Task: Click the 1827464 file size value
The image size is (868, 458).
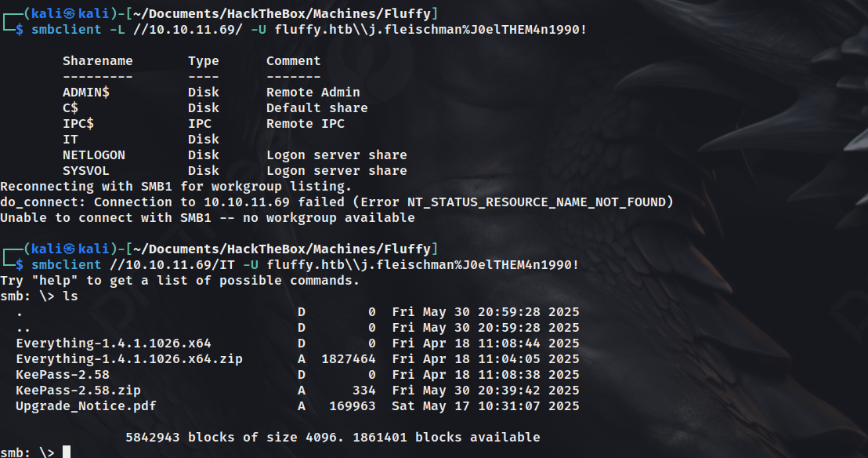Action: click(x=348, y=359)
